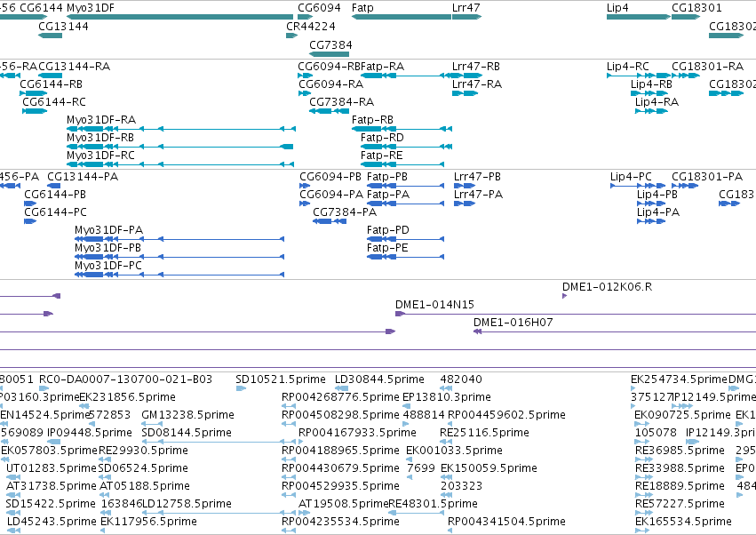The width and height of the screenshot is (756, 535).
Task: Select protein CG13144-PA
Action: (x=53, y=186)
